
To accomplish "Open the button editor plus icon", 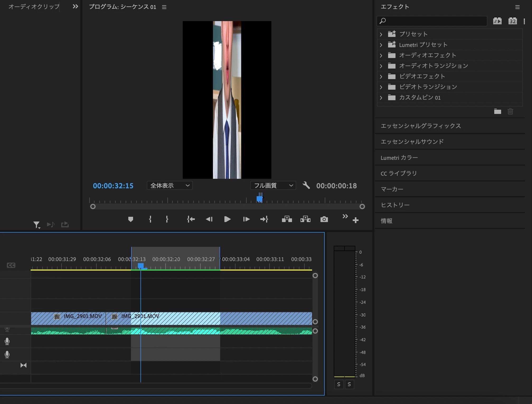I will point(355,220).
